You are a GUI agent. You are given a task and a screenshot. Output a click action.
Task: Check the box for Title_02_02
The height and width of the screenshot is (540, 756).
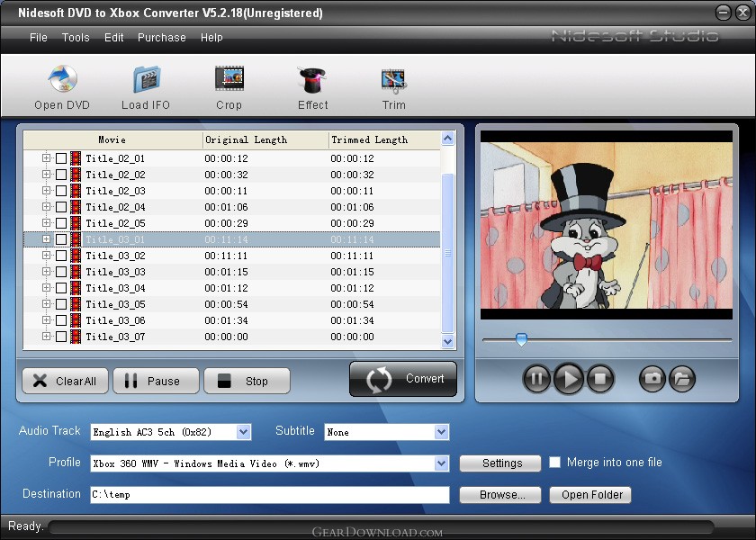(x=61, y=175)
